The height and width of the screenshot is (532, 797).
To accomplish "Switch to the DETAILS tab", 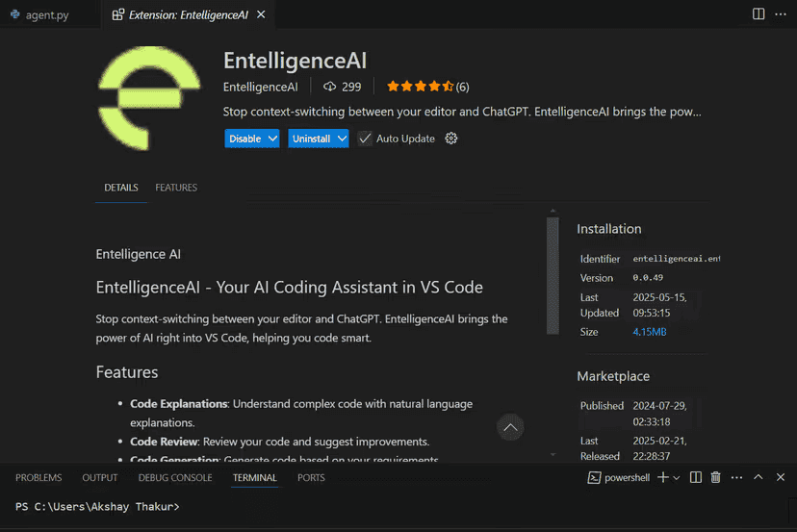I will tap(121, 188).
